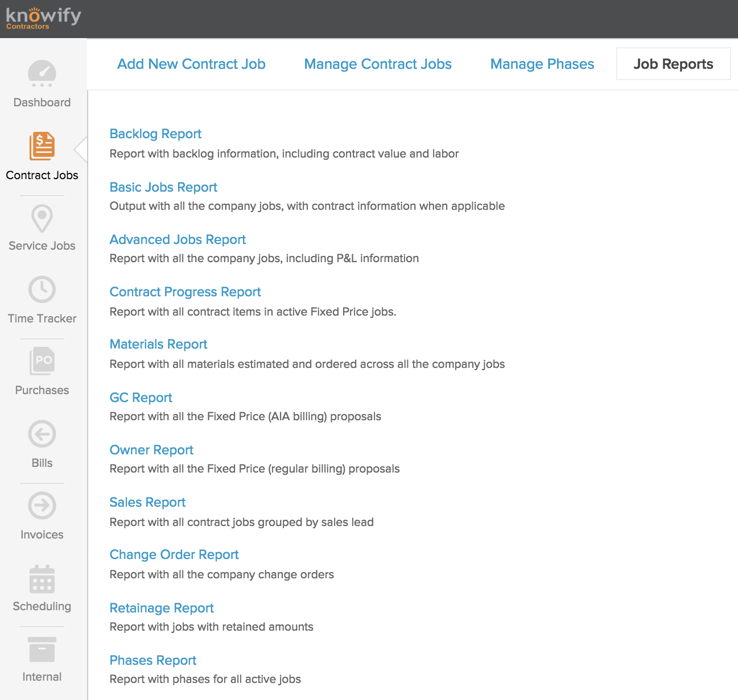Click the 'grouped by sales lead' description
The height and width of the screenshot is (700, 738).
[x=241, y=522]
